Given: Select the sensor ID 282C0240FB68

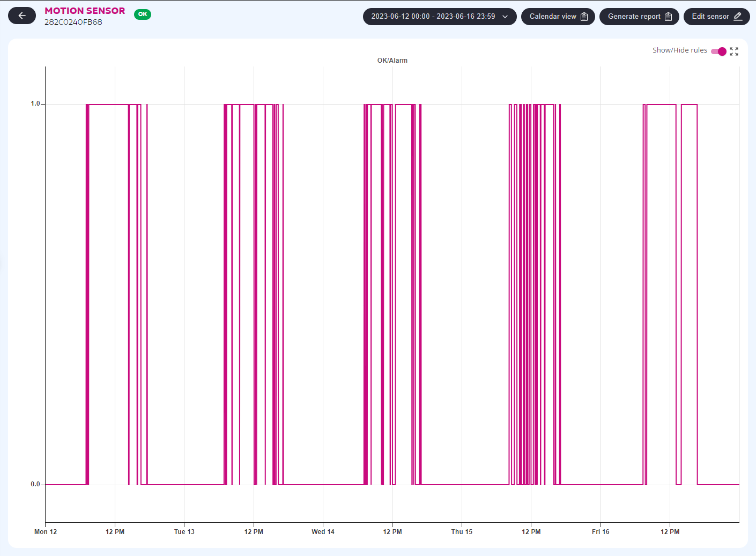Looking at the screenshot, I should [73, 23].
